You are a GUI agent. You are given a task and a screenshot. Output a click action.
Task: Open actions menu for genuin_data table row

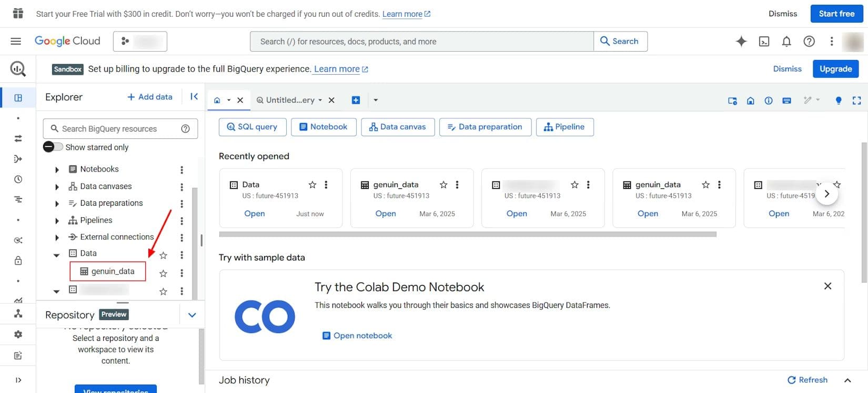click(x=181, y=273)
